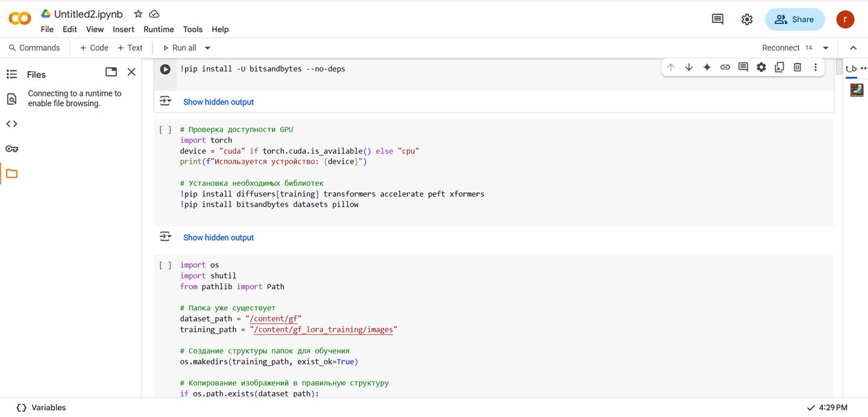The height and width of the screenshot is (417, 868).
Task: Copy link to cell icon
Action: point(725,67)
